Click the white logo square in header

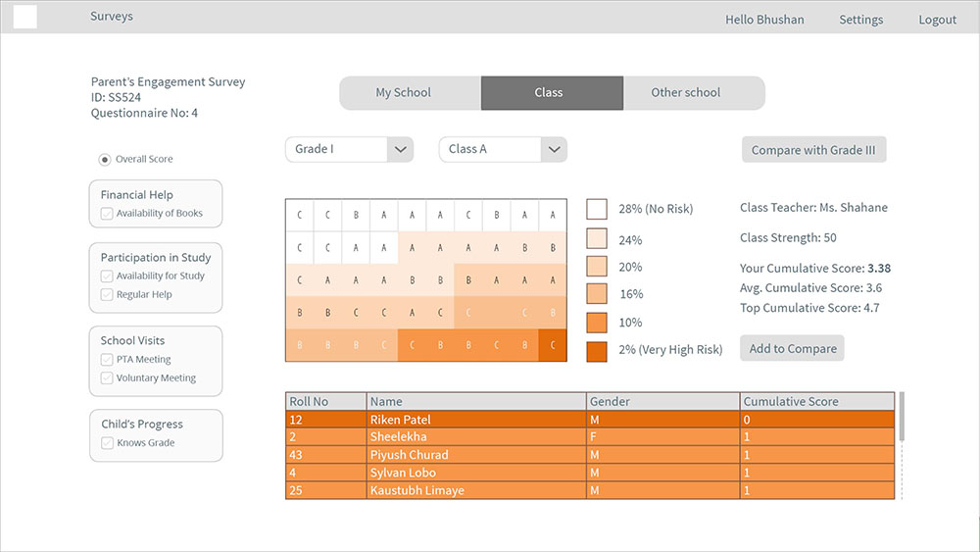pos(25,17)
